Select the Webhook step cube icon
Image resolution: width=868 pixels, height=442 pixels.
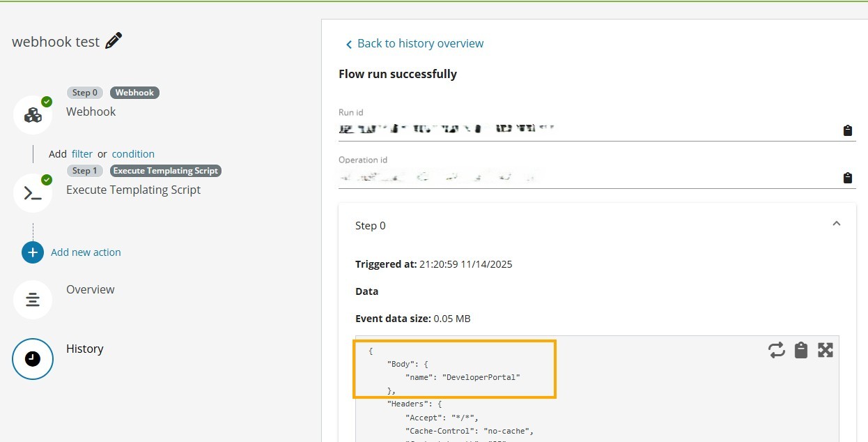33,115
